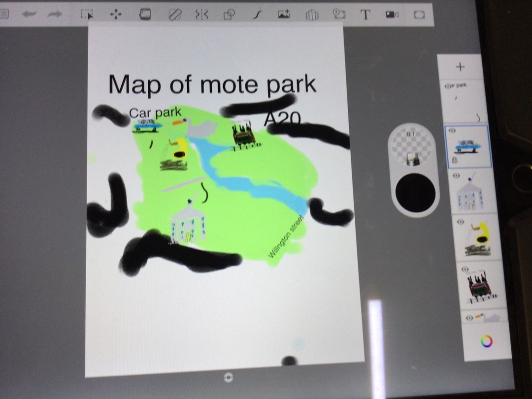Choose the Predictive Stroke tool

pyautogui.click(x=257, y=14)
